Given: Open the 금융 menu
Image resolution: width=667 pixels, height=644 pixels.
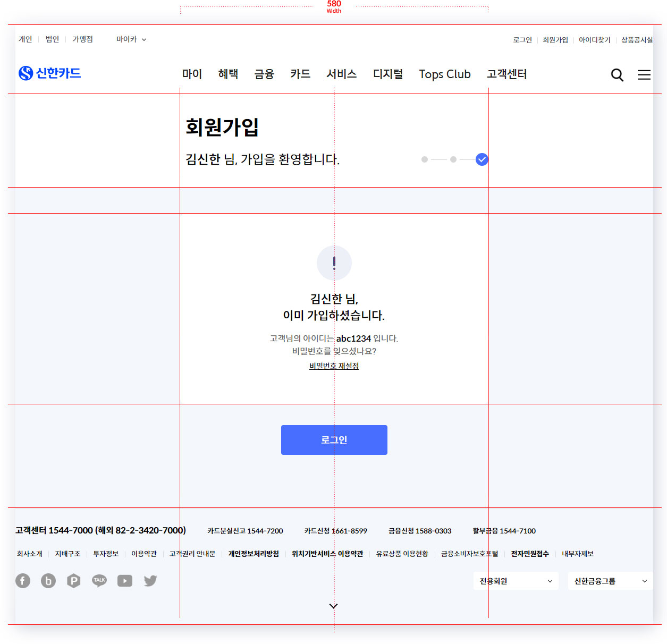Looking at the screenshot, I should 265,74.
